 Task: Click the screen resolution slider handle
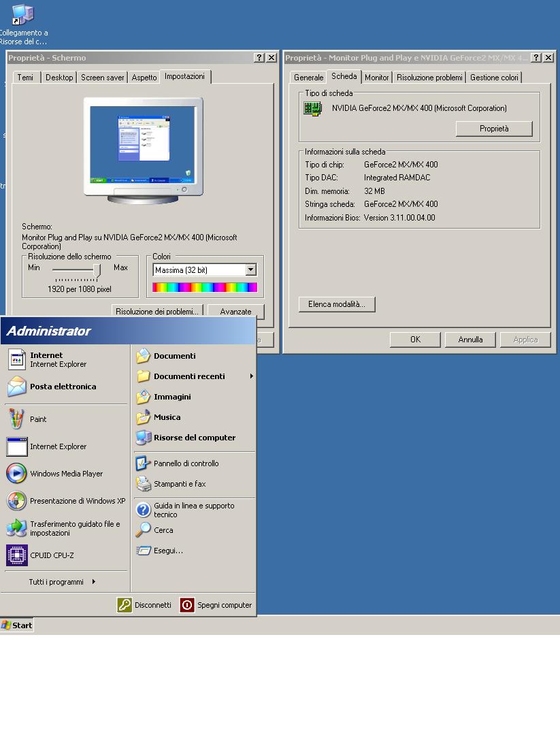point(97,270)
